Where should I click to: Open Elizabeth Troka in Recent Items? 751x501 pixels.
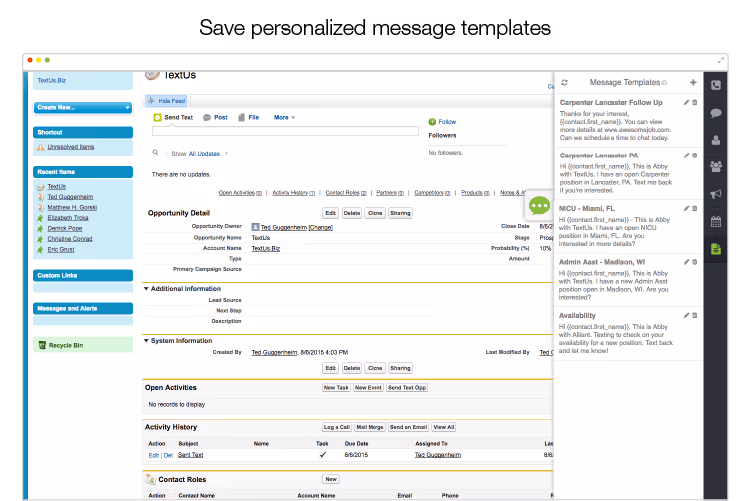click(x=68, y=218)
